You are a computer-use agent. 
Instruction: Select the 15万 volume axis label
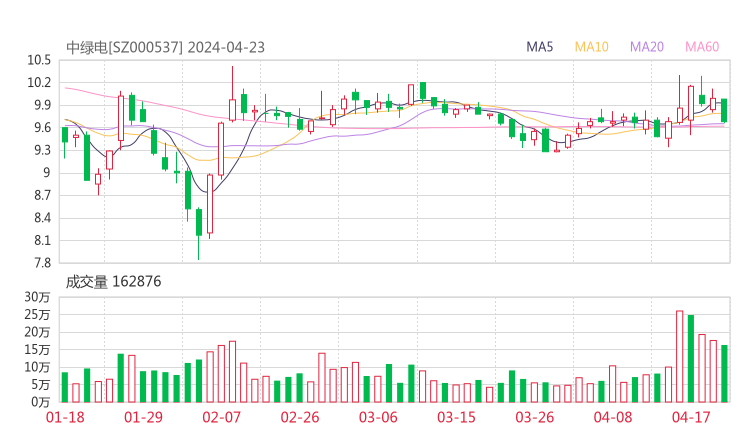[37, 350]
